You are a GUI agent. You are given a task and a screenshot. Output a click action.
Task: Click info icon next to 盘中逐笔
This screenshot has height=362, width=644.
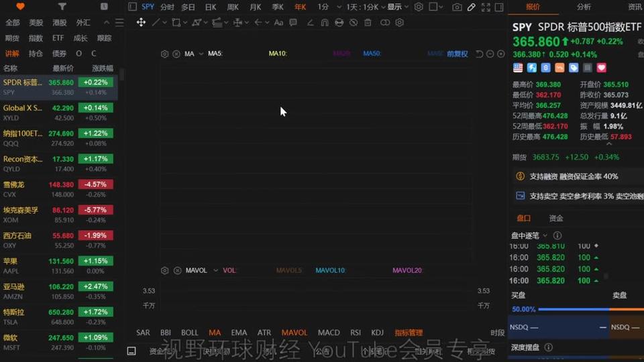[557, 235]
